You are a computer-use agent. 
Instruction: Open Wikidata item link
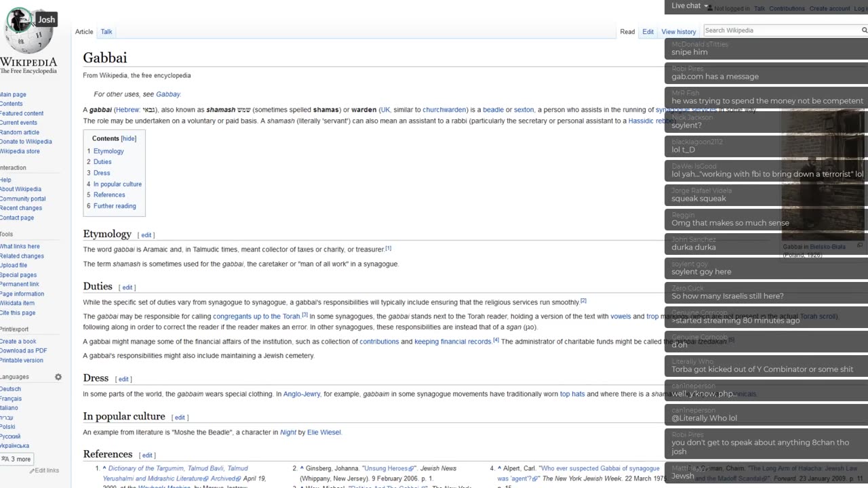17,304
